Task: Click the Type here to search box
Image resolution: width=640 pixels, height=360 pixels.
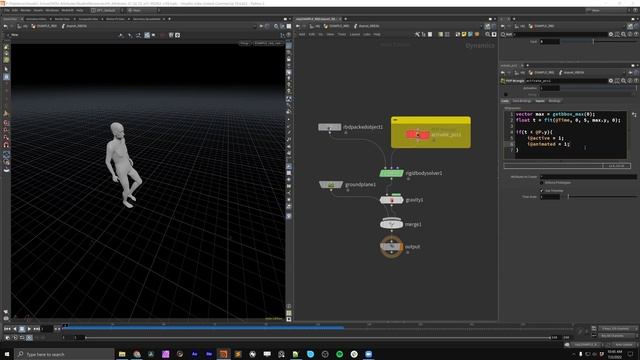Action: point(64,354)
